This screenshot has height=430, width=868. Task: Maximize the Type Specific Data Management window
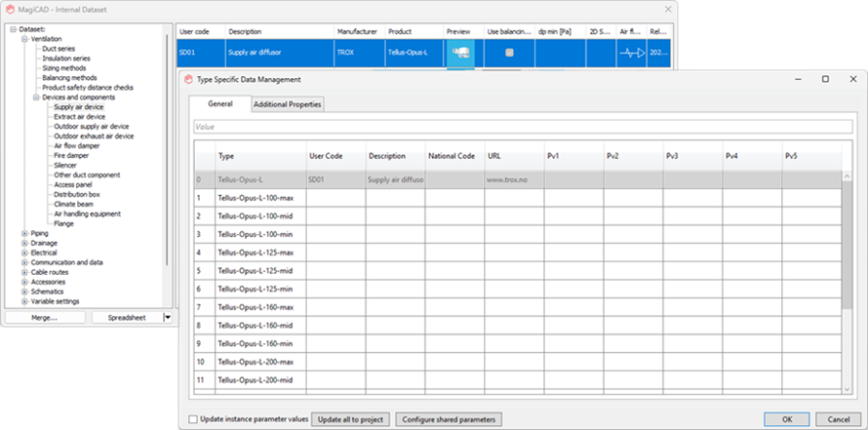(x=826, y=79)
